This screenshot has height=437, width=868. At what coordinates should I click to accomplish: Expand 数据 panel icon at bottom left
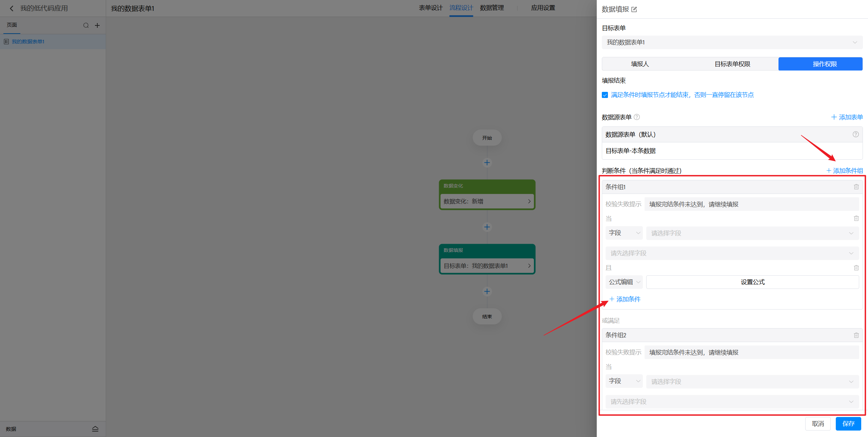click(95, 429)
